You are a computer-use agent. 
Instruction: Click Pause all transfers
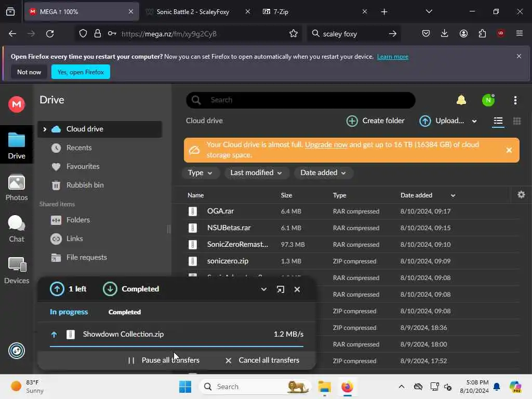pyautogui.click(x=164, y=361)
